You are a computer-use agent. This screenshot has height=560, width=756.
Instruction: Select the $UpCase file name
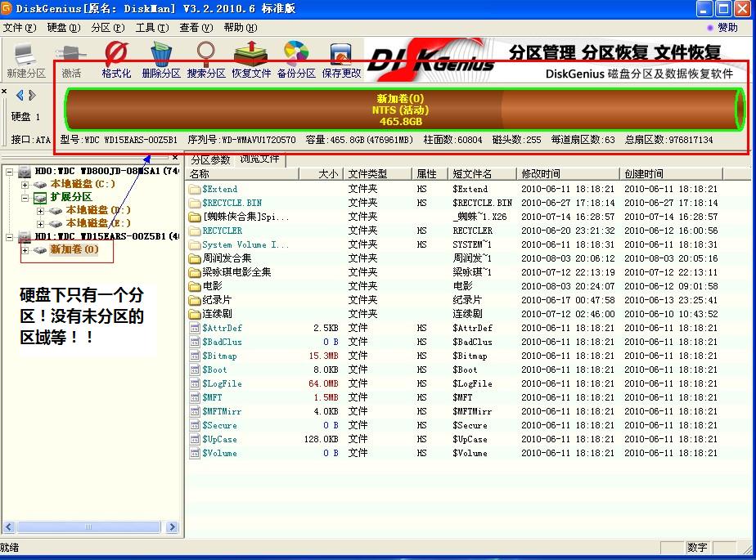pyautogui.click(x=219, y=440)
